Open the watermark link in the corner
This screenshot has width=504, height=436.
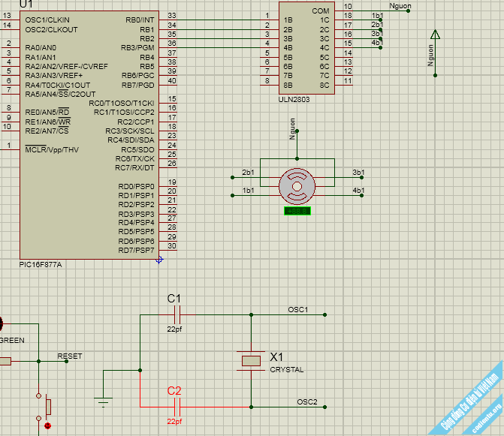[x=469, y=405]
